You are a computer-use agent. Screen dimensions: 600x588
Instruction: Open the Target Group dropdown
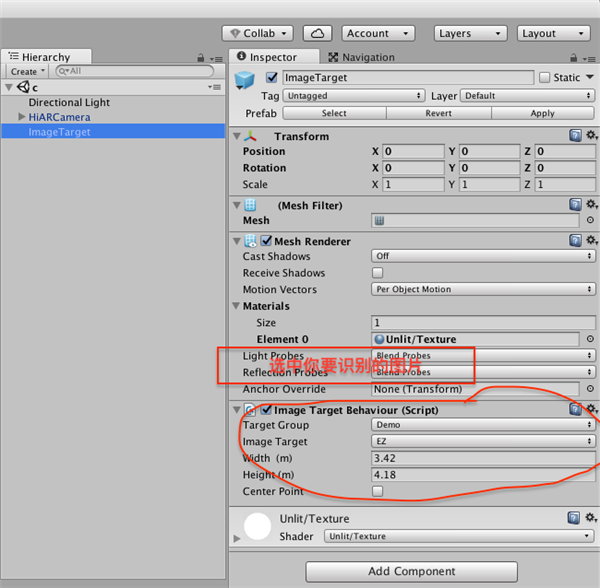(483, 425)
